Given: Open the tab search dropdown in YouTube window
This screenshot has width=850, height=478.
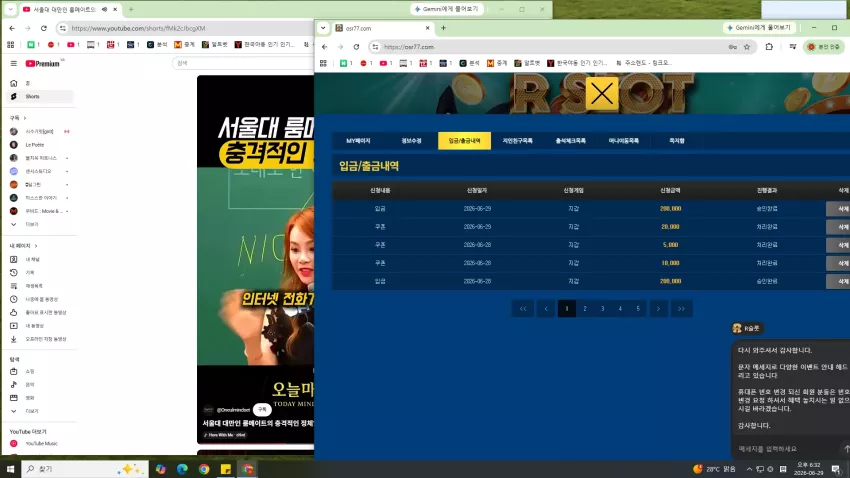Looking at the screenshot, I should pyautogui.click(x=10, y=9).
